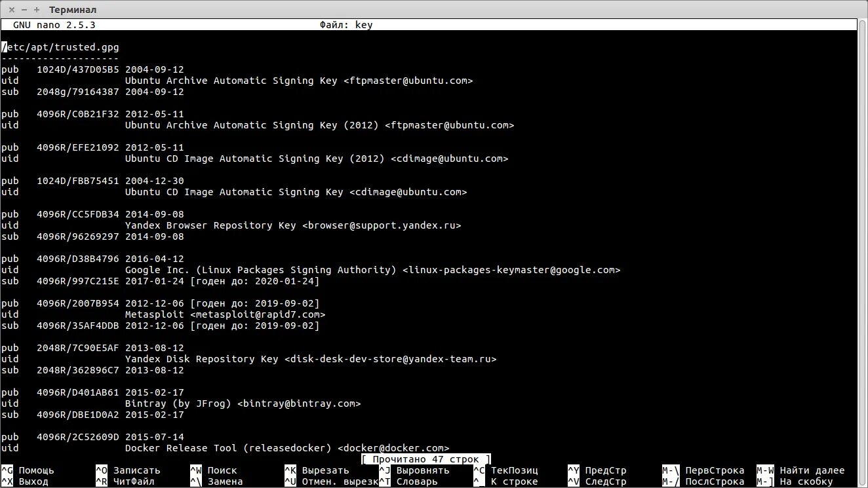Click the status message Прочитано 47 строк
The height and width of the screenshot is (488, 868).
426,459
